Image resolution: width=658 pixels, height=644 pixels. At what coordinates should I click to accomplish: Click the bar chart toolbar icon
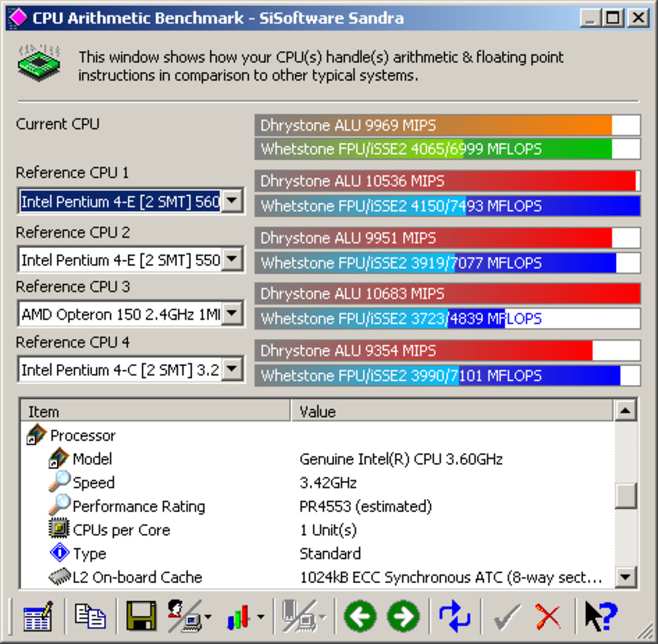click(x=238, y=616)
